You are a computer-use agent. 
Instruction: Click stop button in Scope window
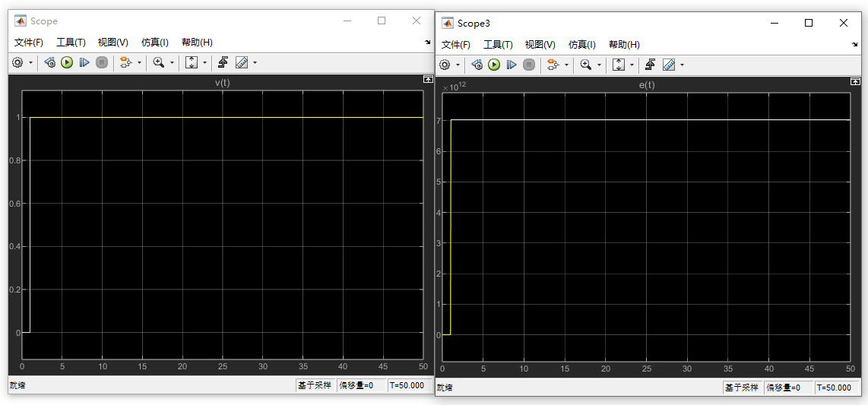click(x=101, y=62)
